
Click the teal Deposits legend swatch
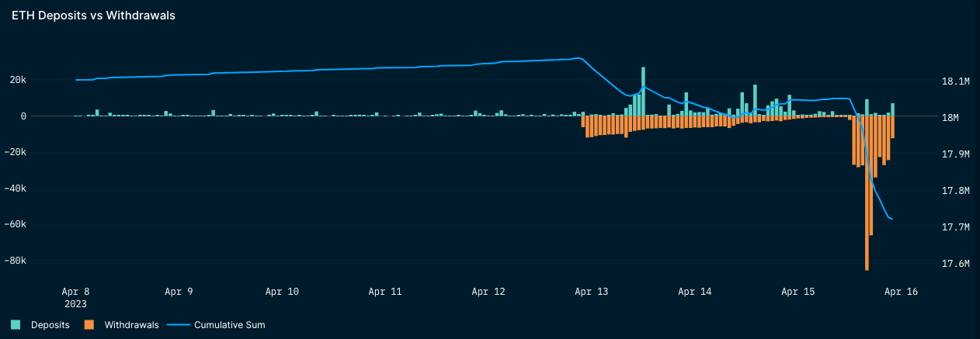[x=16, y=325]
